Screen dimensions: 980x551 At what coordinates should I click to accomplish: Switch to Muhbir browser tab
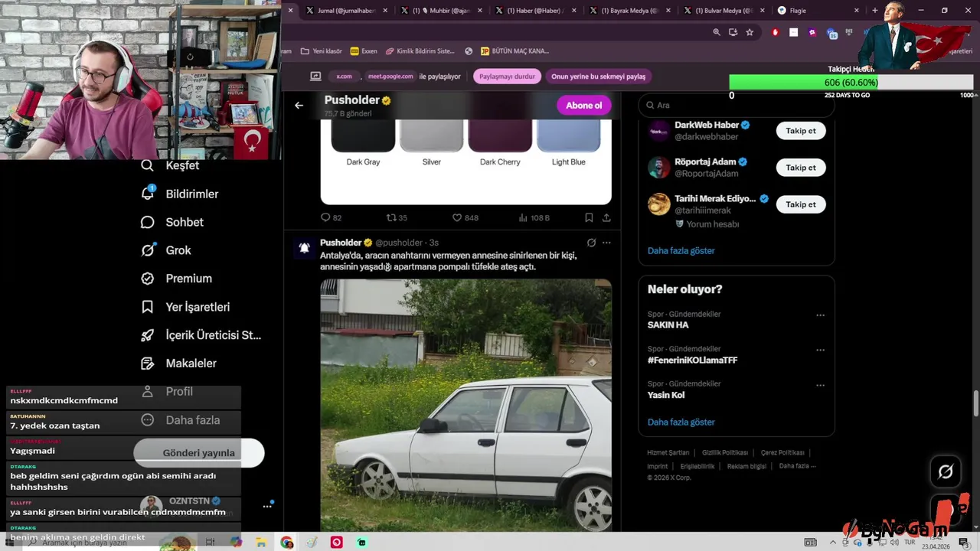[443, 11]
